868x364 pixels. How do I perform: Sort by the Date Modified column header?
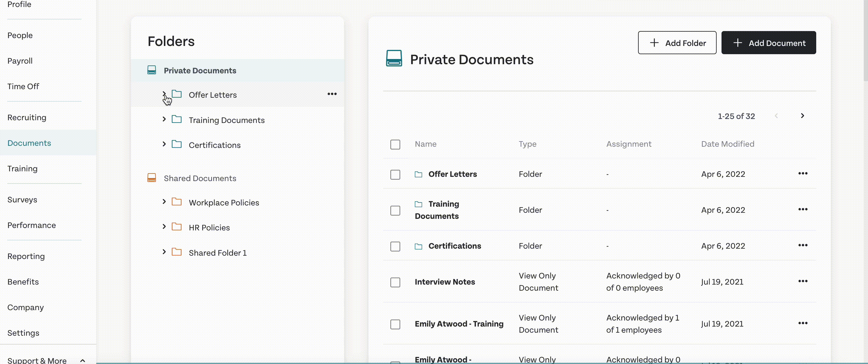click(728, 144)
